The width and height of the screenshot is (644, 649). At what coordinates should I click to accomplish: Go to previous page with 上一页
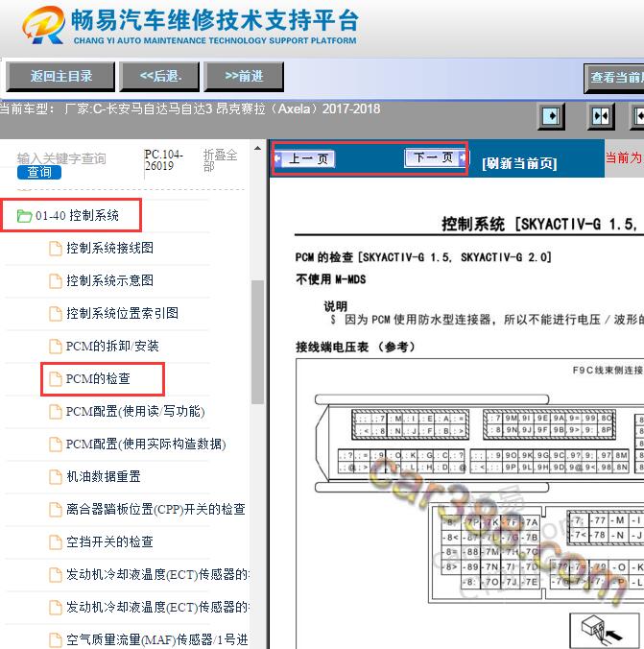pos(305,158)
